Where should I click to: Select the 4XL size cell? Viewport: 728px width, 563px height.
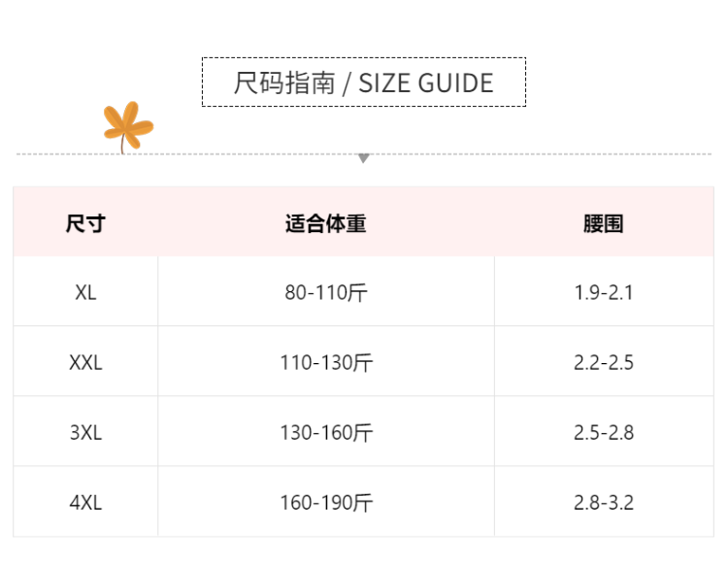click(85, 503)
